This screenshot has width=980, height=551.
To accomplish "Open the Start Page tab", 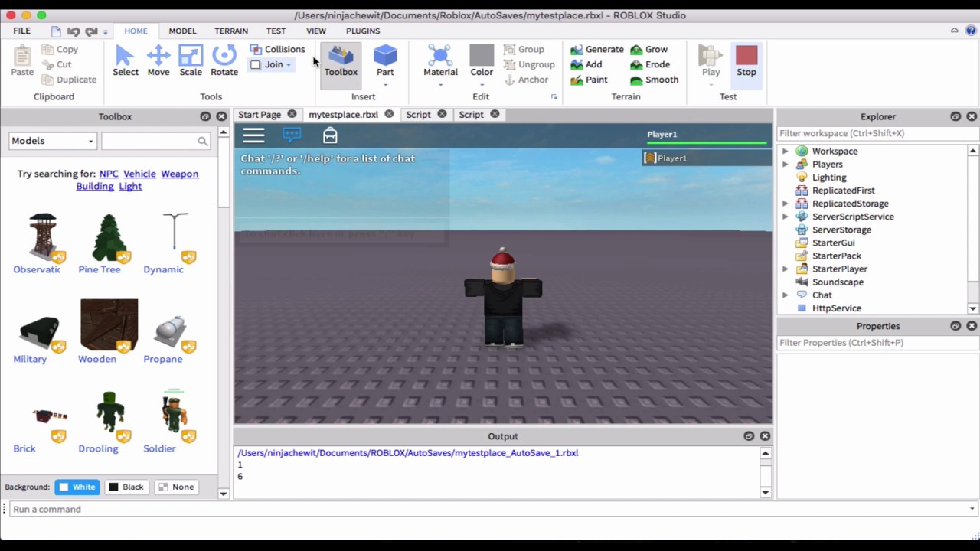I will [260, 114].
